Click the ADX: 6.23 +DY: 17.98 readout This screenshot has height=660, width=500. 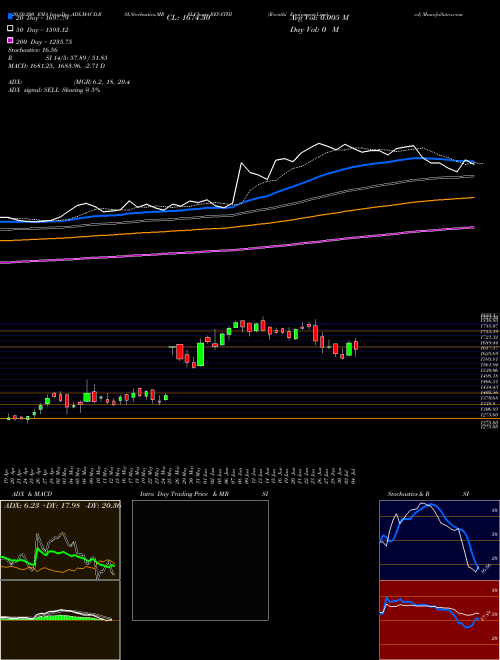coord(62,506)
